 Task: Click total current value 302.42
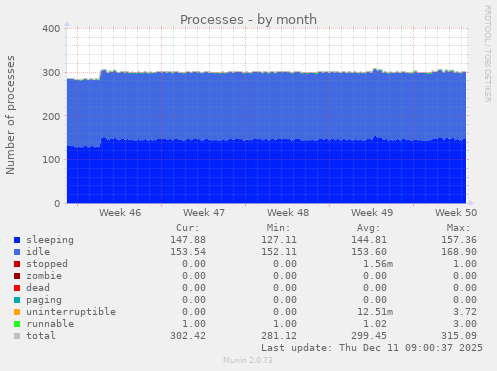pos(188,336)
